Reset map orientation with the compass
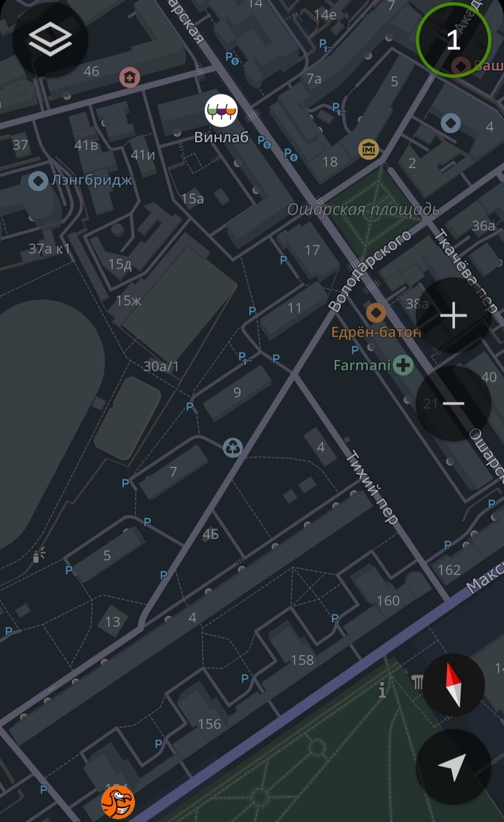Screen dimensions: 504x822 453,684
